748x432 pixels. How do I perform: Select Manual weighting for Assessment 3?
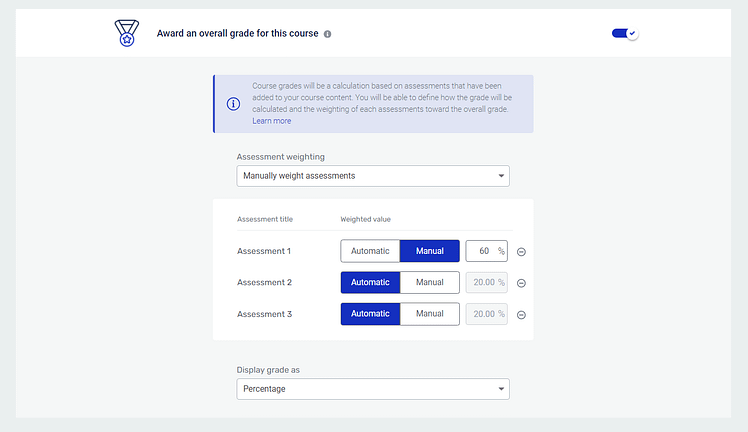(x=430, y=314)
